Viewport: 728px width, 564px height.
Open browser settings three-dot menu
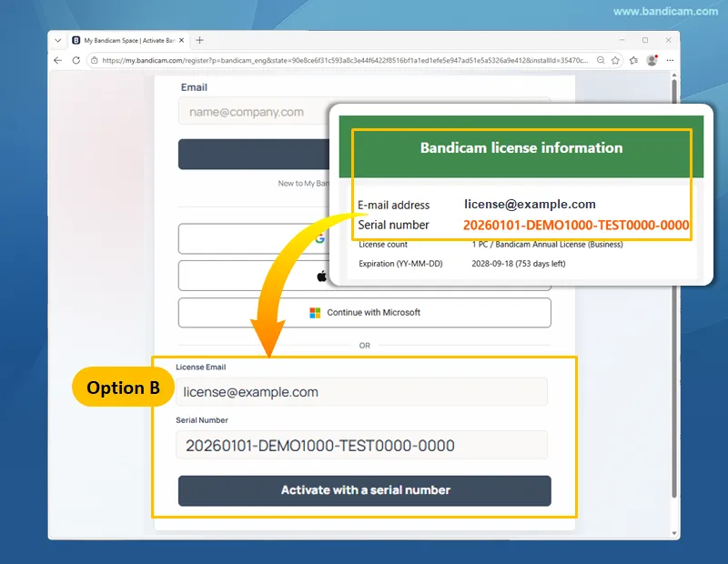tap(670, 60)
